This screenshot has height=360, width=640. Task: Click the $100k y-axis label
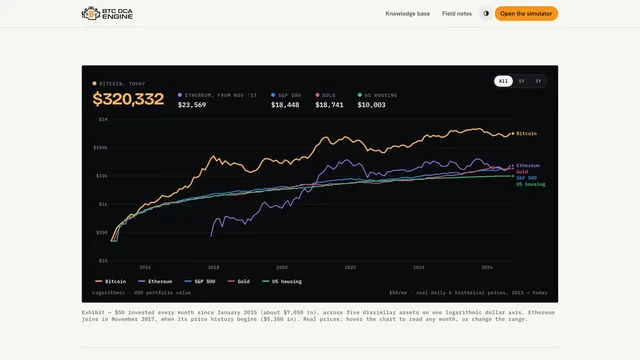coord(100,147)
